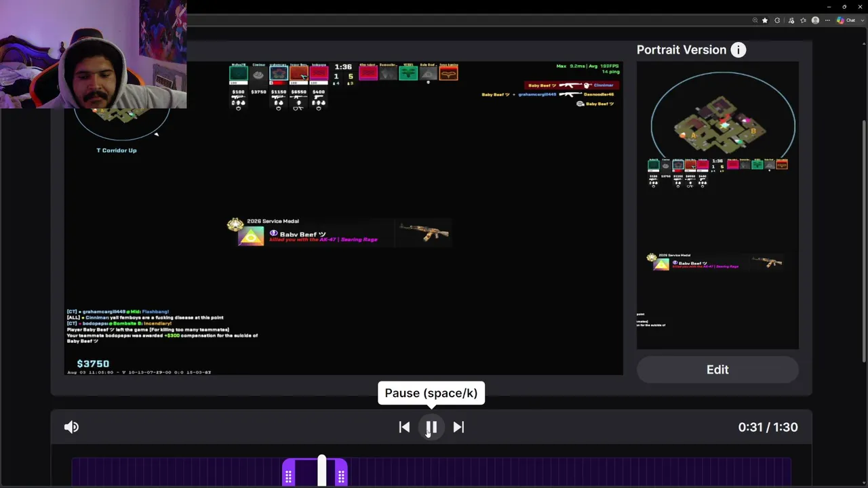This screenshot has width=868, height=488.
Task: Open the Portrait Version info icon
Action: 738,49
